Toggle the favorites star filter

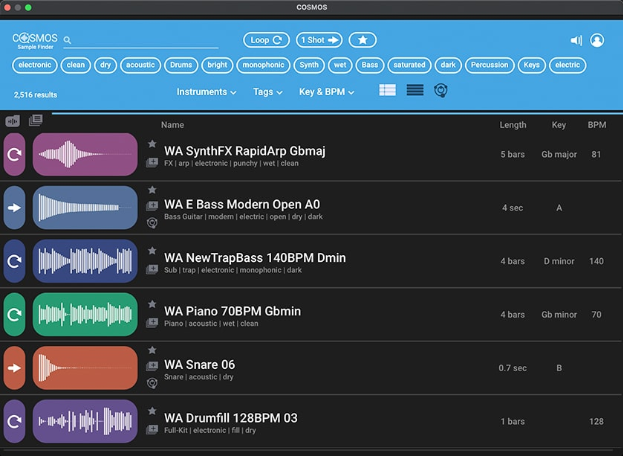pyautogui.click(x=362, y=40)
